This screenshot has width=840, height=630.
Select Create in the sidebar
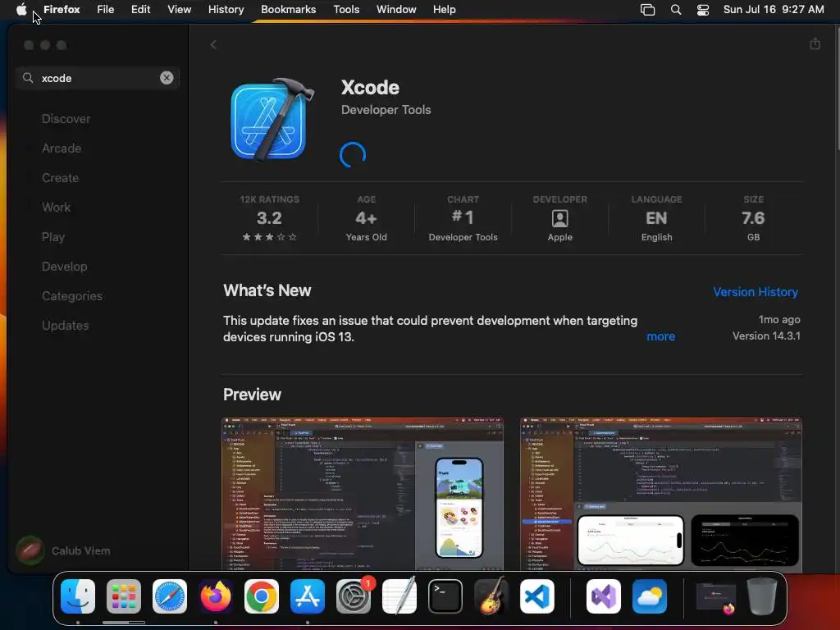pyautogui.click(x=60, y=178)
